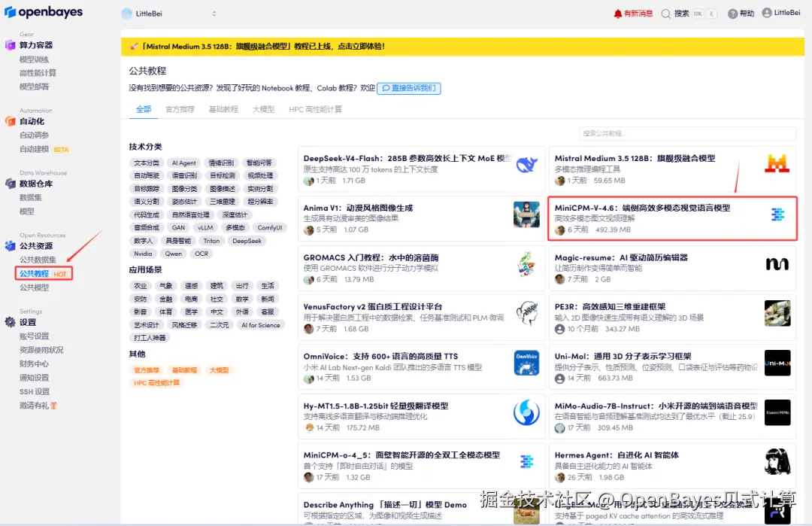Click the 有新消息 notification text
This screenshot has width=812, height=526.
click(638, 14)
